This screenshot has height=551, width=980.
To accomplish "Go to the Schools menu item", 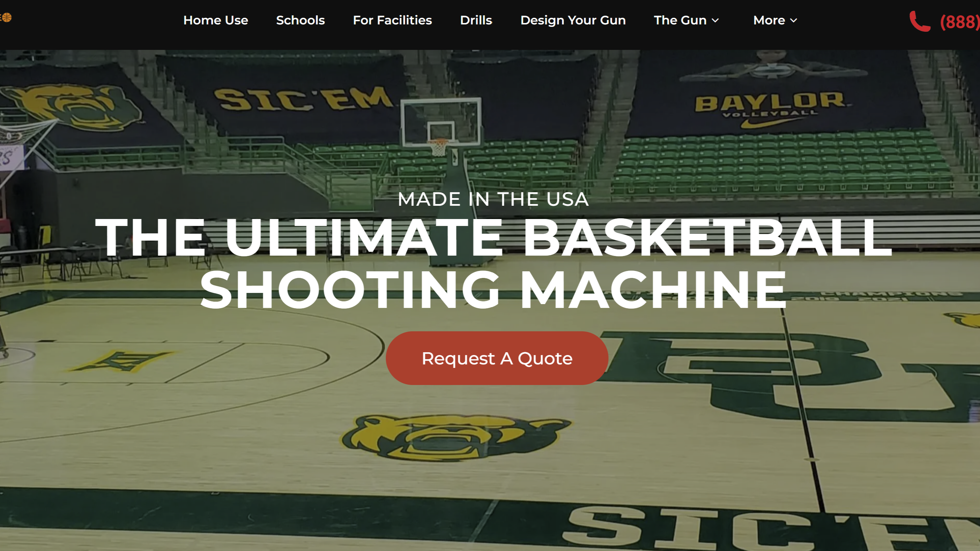I will point(300,20).
